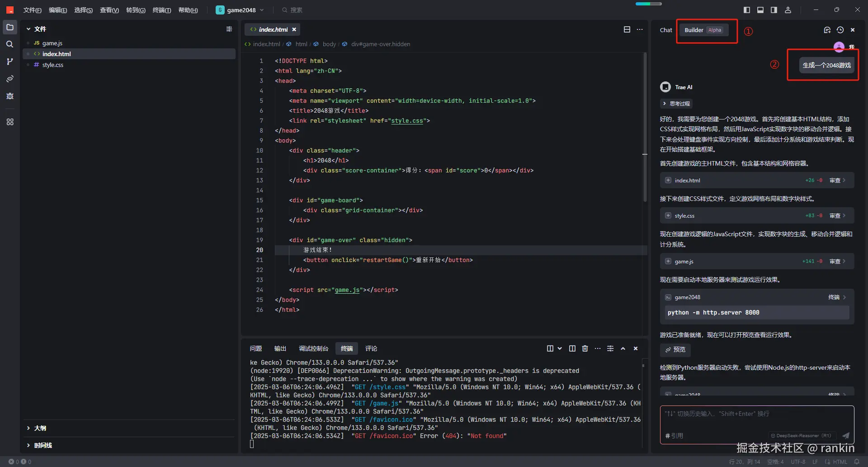
Task: Click the Trae AI avatar icon
Action: pos(665,87)
